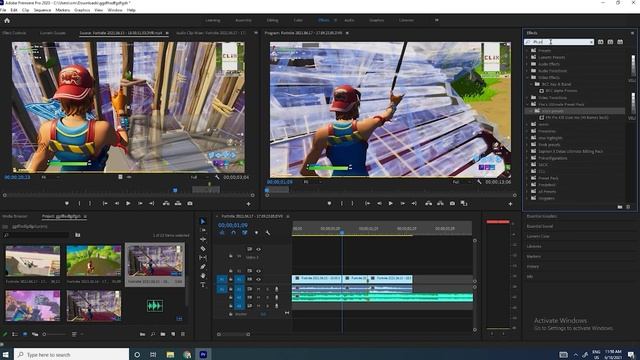Select the Type tool
Image resolution: width=640 pixels, height=360 pixels.
203,284
